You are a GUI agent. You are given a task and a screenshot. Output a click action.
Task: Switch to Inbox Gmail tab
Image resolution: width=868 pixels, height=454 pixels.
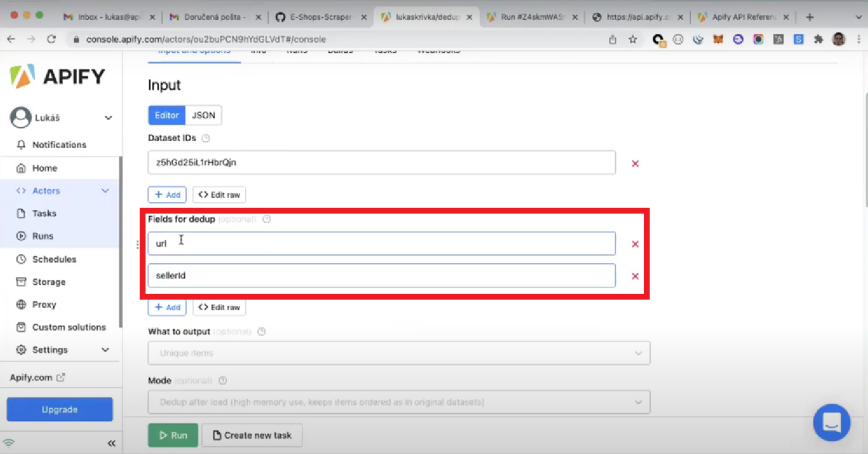[108, 17]
